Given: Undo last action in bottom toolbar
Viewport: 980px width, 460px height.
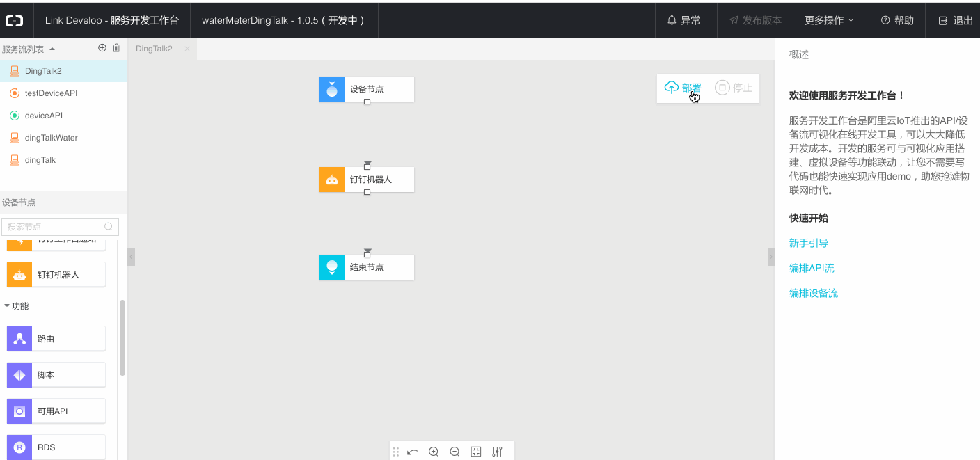Looking at the screenshot, I should point(413,452).
